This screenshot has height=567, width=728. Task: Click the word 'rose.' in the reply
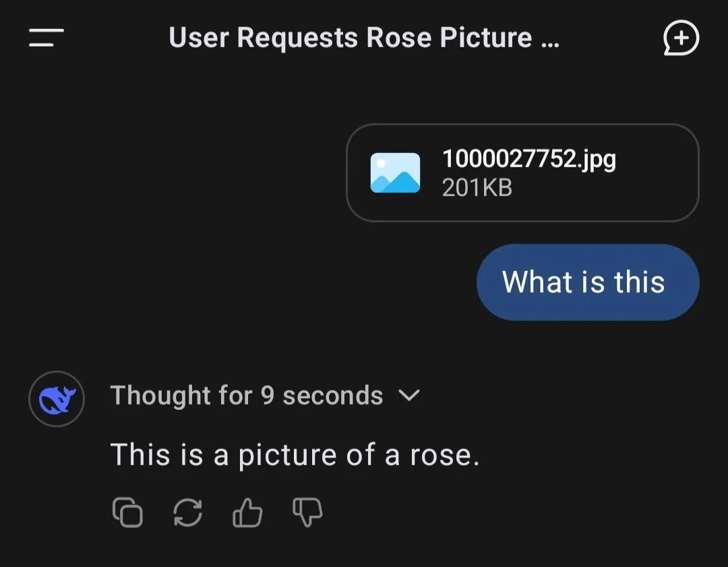coord(444,455)
